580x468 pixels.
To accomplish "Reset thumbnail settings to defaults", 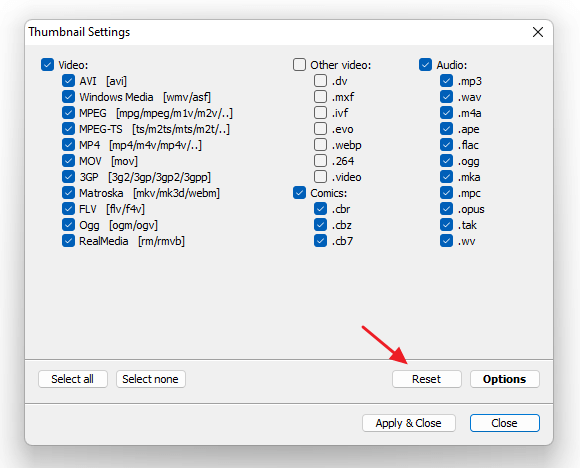I will coord(426,379).
